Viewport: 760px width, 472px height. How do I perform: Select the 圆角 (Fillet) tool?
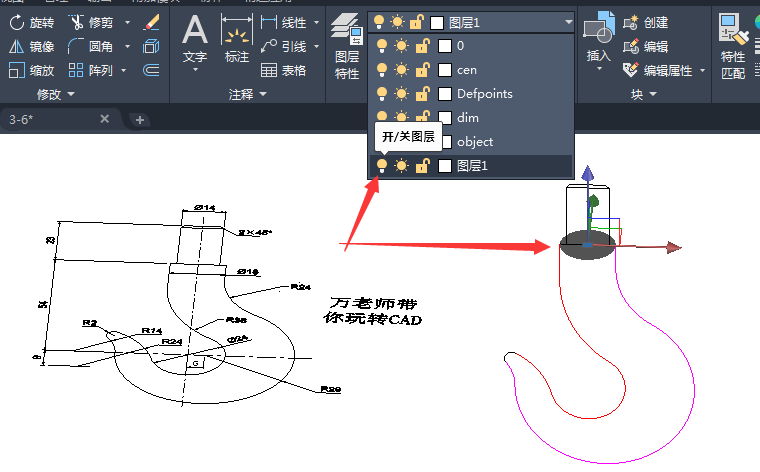pyautogui.click(x=91, y=47)
